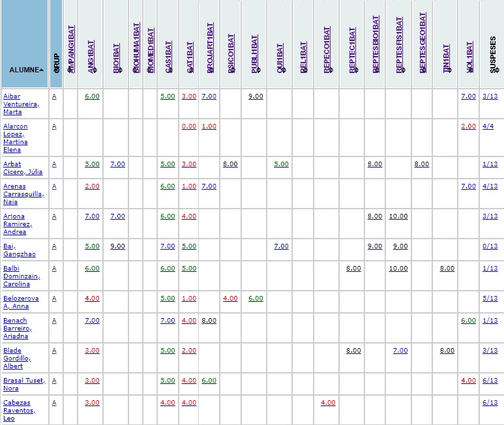Open Alarcon Lopez's 4/4 failed count

click(x=488, y=126)
